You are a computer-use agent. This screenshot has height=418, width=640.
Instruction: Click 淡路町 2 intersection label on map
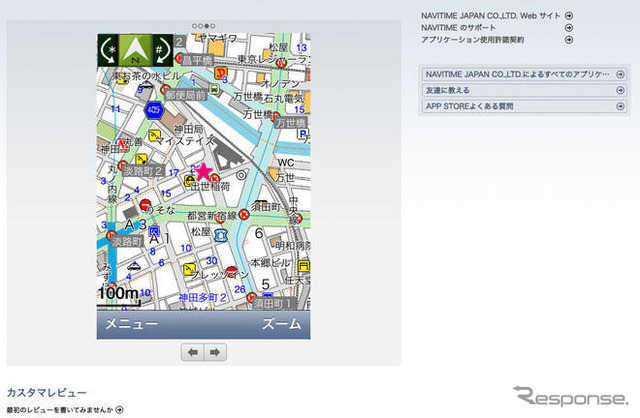pyautogui.click(x=143, y=171)
